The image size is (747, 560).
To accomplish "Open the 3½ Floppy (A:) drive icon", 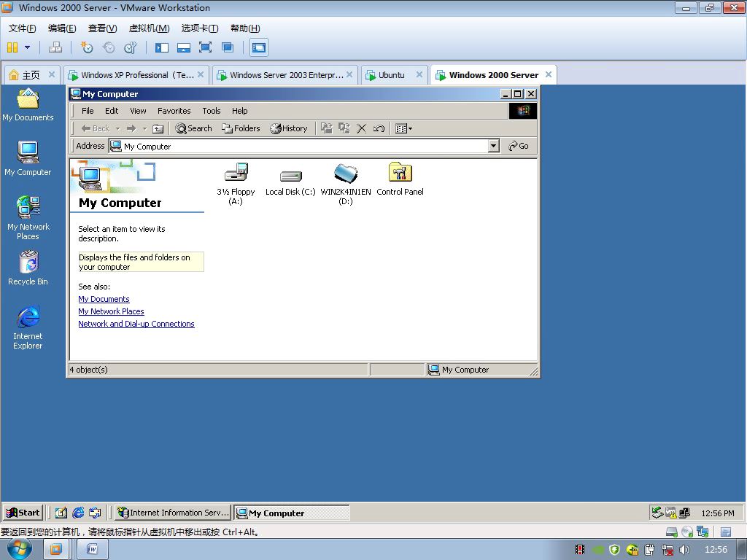I will click(236, 174).
